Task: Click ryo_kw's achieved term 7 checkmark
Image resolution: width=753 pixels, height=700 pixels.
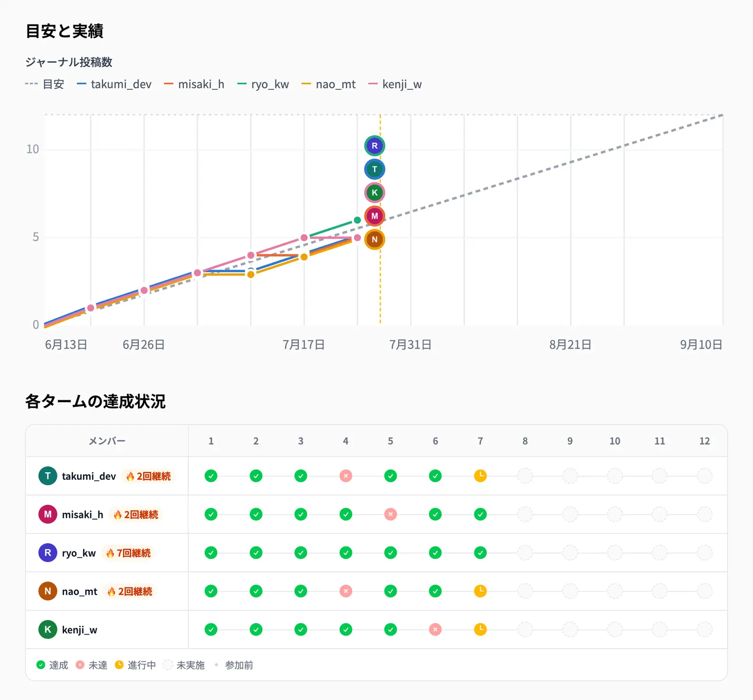Action: coord(480,553)
